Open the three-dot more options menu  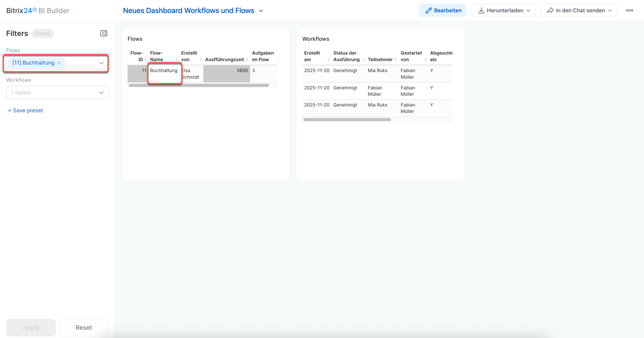click(629, 11)
